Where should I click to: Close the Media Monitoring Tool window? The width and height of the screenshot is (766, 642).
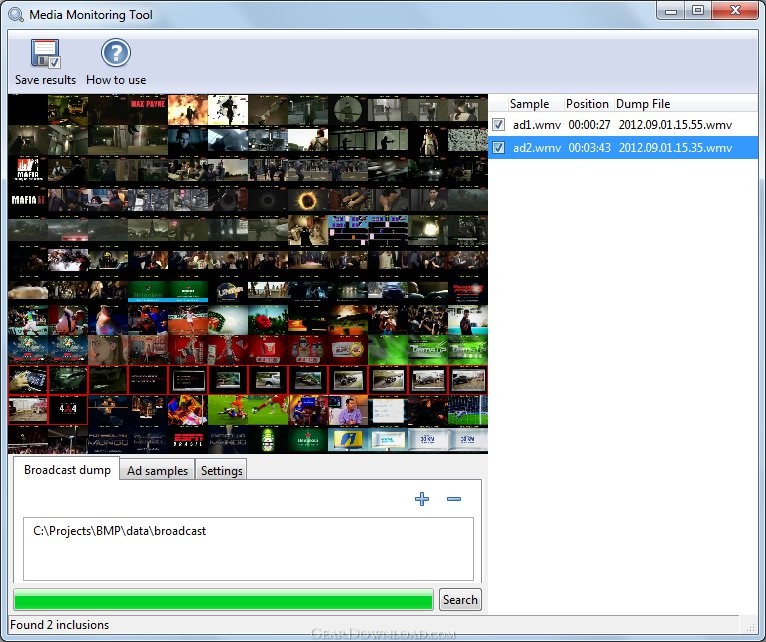[735, 11]
